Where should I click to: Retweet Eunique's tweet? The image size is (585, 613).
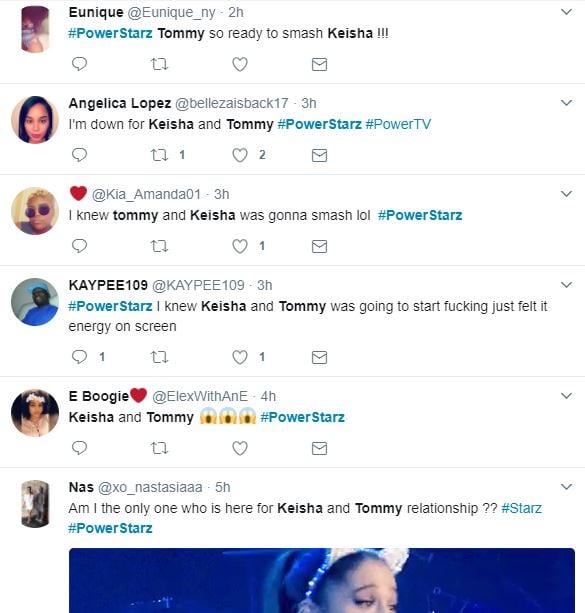(159, 64)
